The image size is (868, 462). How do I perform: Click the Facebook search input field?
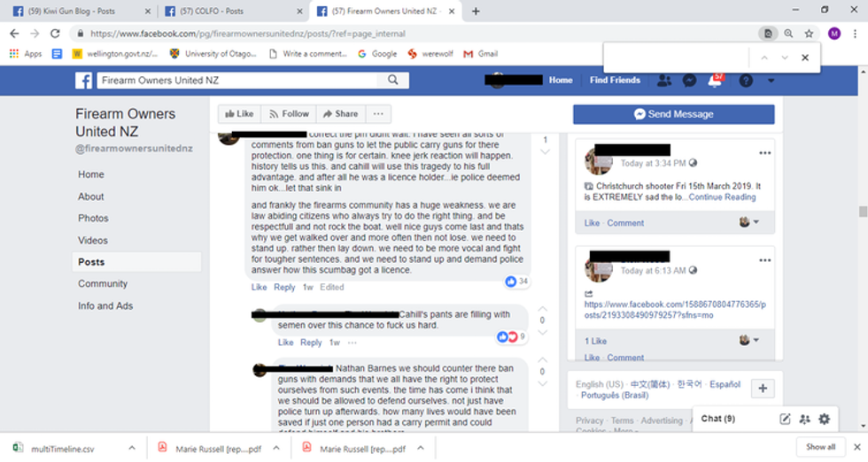coord(238,81)
